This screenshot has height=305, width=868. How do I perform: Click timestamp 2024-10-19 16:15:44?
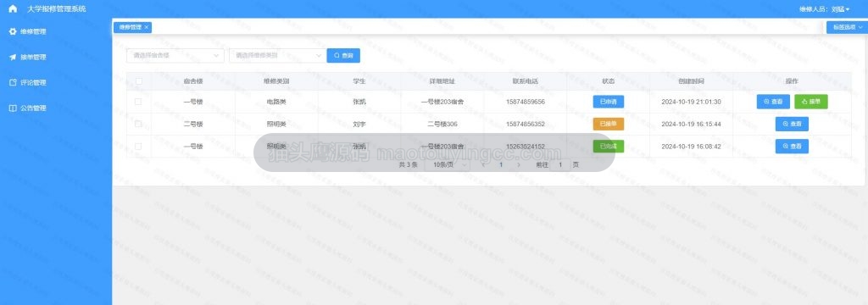click(x=692, y=124)
